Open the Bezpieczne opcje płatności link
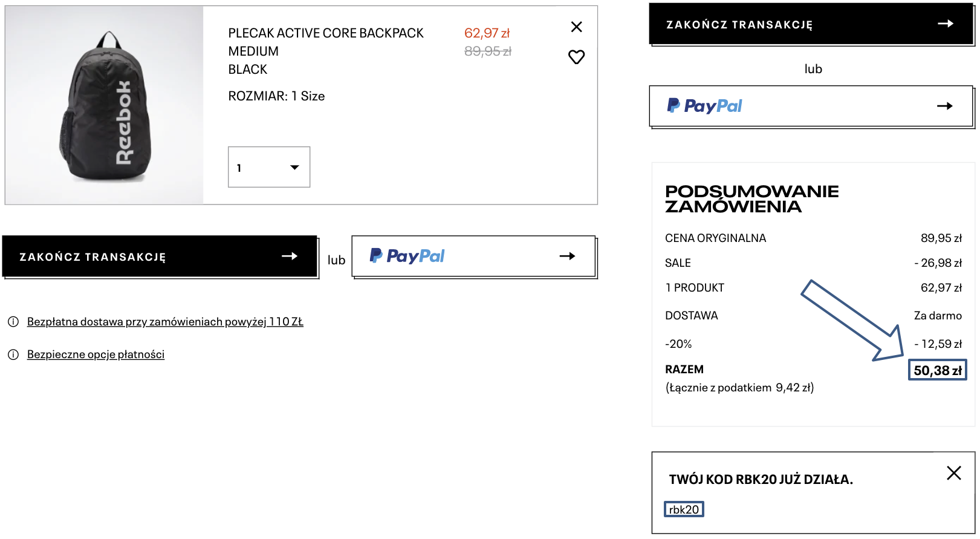 click(x=96, y=354)
